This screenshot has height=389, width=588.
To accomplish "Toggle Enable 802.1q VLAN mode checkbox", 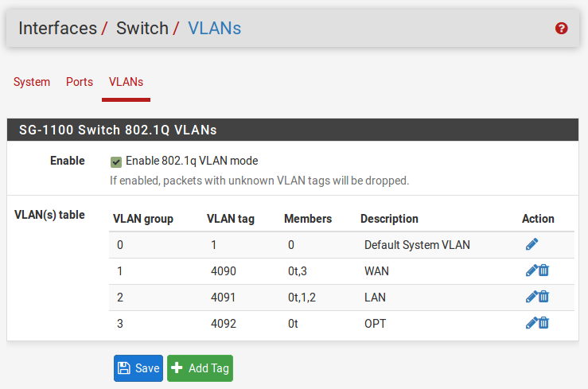I will (116, 161).
